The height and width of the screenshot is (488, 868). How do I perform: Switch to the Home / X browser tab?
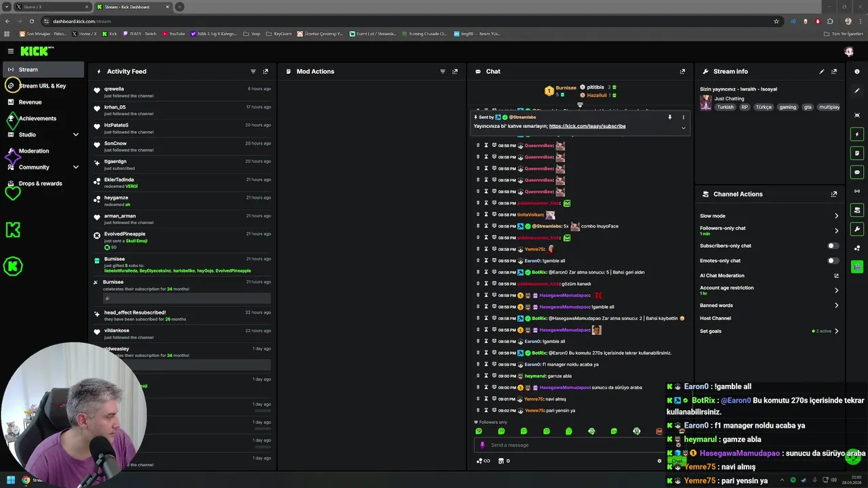(52, 7)
